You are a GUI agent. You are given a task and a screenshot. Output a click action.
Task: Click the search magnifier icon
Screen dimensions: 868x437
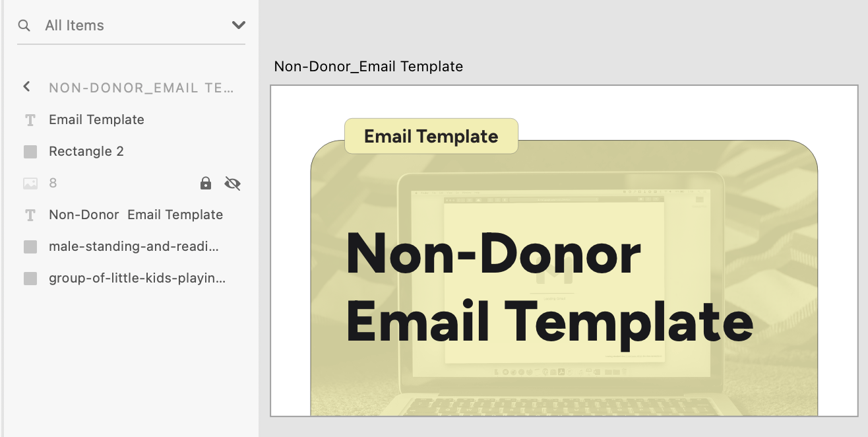pos(24,25)
